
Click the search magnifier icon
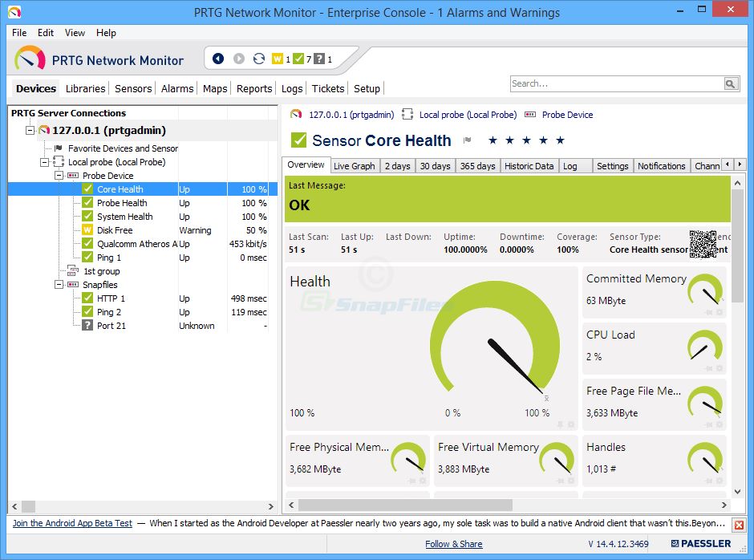[x=731, y=83]
